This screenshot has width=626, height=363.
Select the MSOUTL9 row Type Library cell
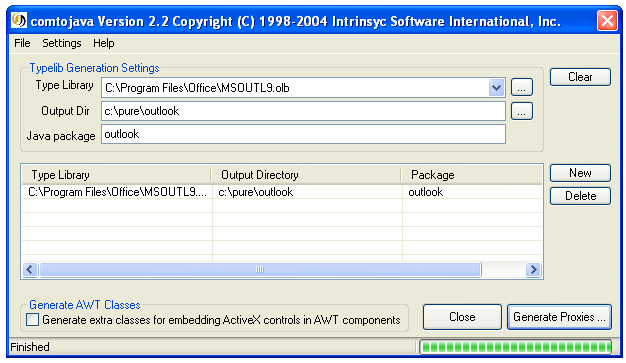click(117, 192)
